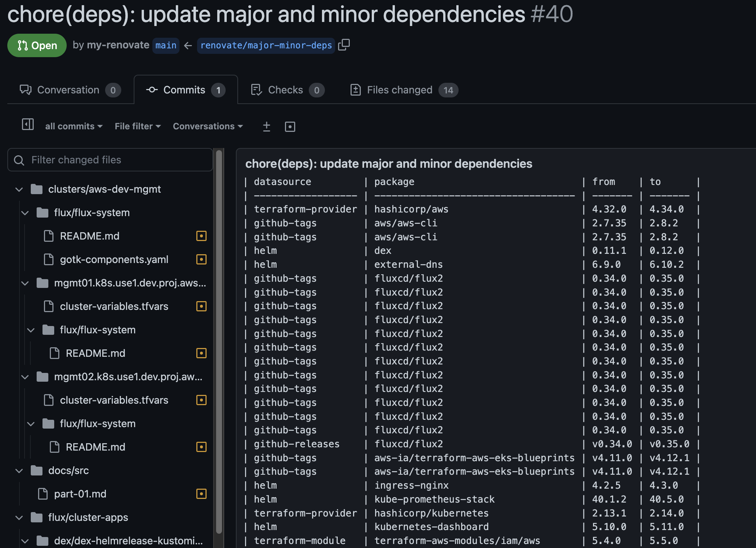Click the expand-all diff icon near Conversations
This screenshot has width=756, height=548.
(x=267, y=126)
